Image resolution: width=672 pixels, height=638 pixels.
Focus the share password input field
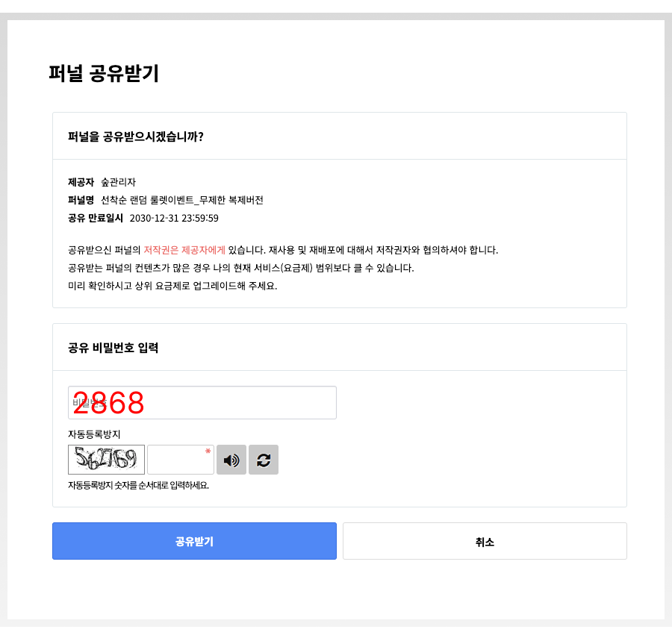[x=202, y=402]
